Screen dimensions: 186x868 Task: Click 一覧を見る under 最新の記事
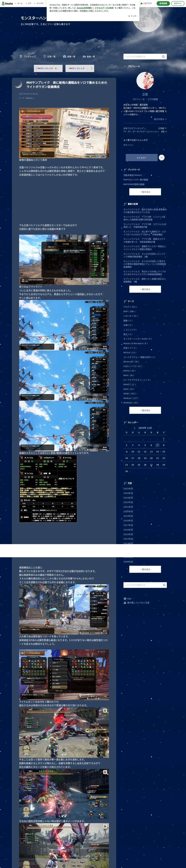145,289
